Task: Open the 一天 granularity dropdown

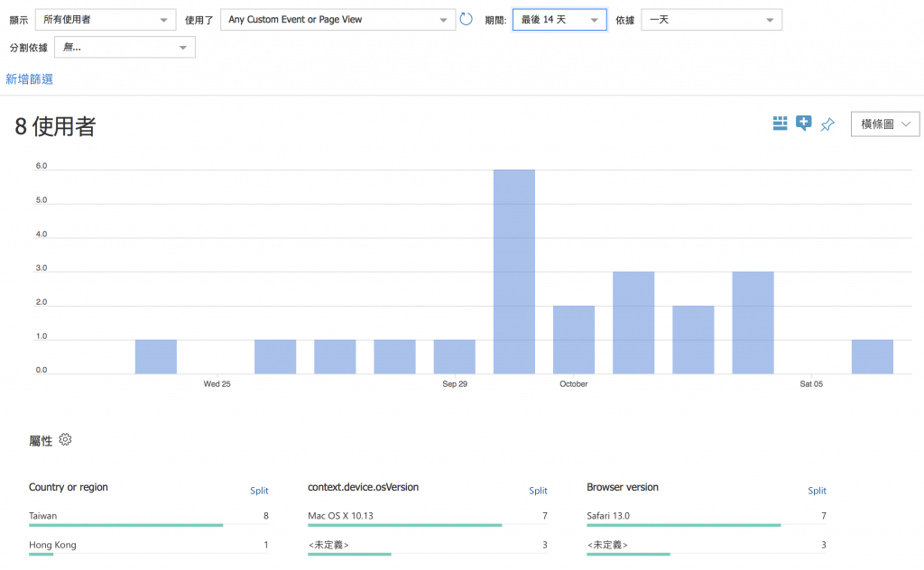Action: click(711, 20)
